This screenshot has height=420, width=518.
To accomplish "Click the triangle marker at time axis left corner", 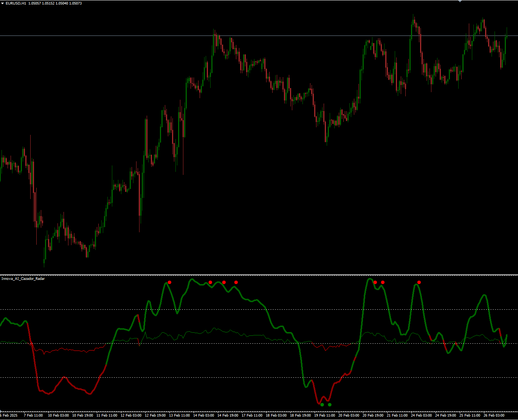I will (x=1, y=411).
